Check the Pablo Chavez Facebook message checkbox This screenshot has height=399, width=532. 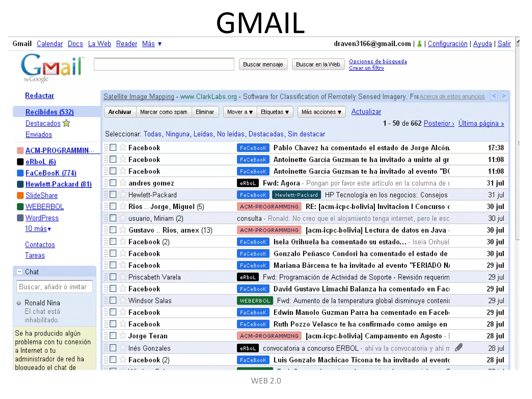click(x=113, y=148)
